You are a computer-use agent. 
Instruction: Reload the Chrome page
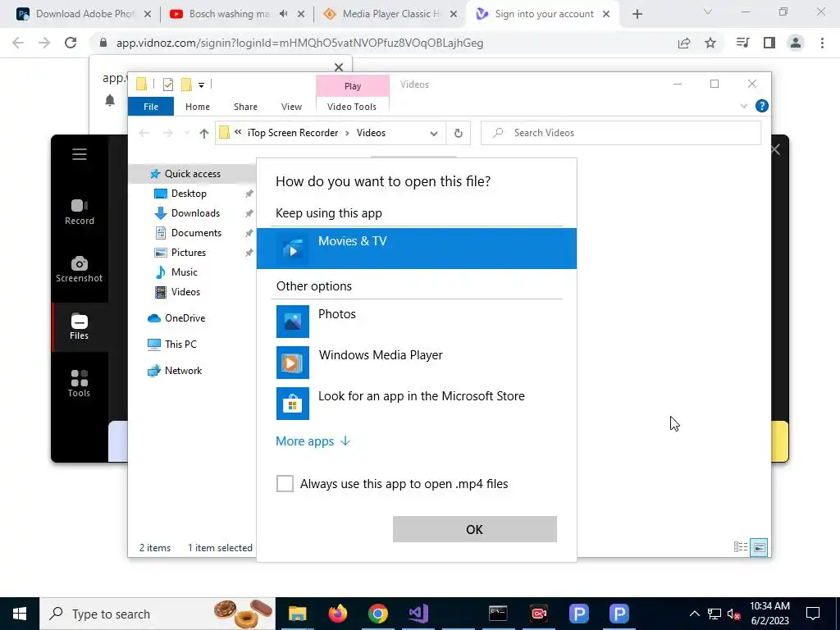[71, 43]
